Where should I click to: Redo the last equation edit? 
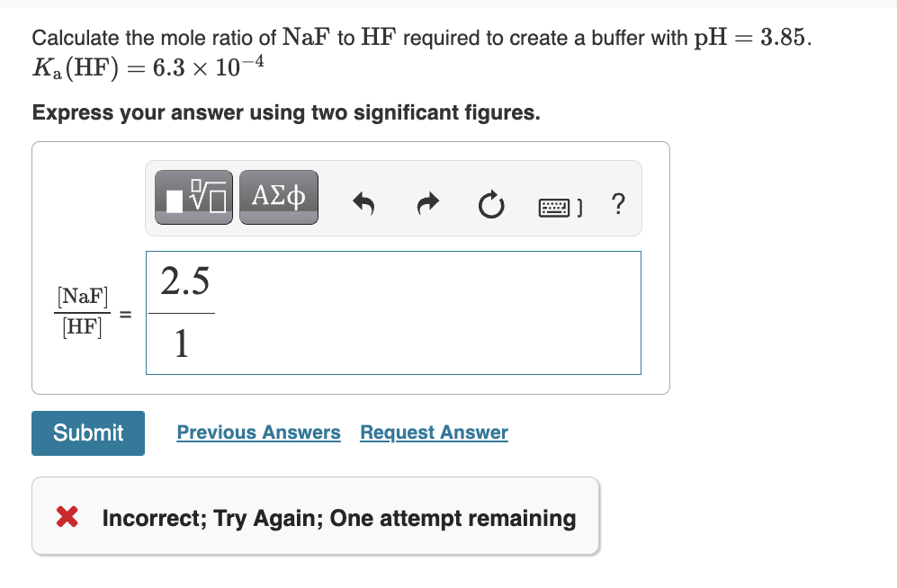tap(426, 204)
